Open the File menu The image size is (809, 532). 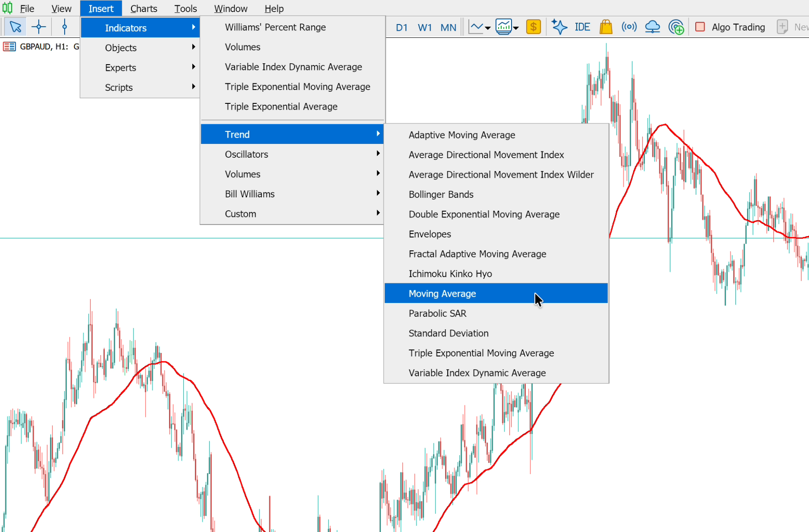27,8
